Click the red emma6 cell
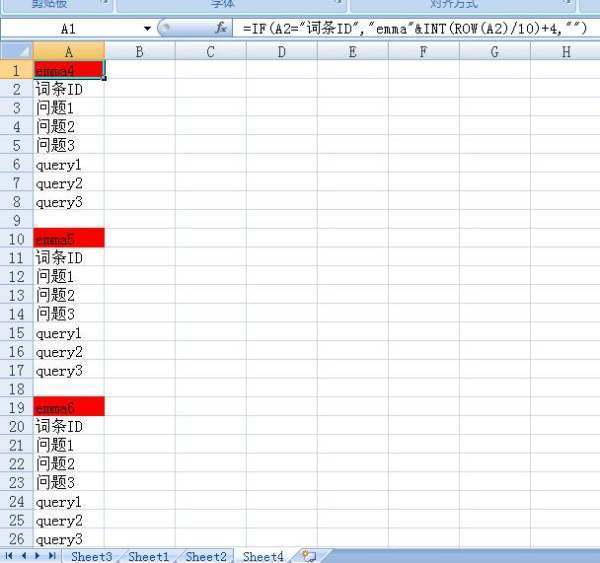 68,408
